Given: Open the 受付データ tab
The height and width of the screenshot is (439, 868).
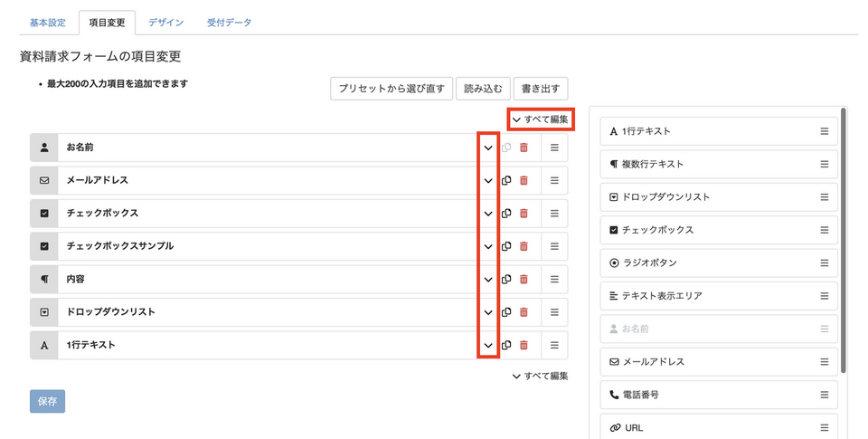Looking at the screenshot, I should pyautogui.click(x=230, y=23).
